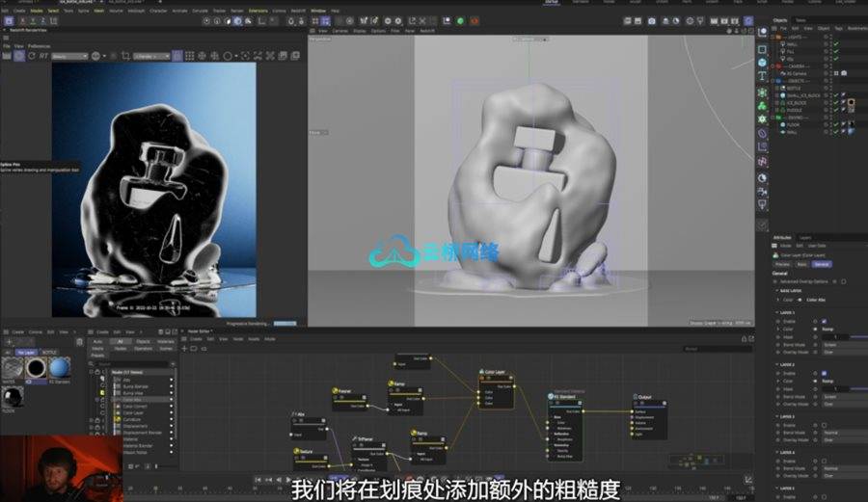Click the Output node in node editor
868x502 pixels.
tap(644, 396)
